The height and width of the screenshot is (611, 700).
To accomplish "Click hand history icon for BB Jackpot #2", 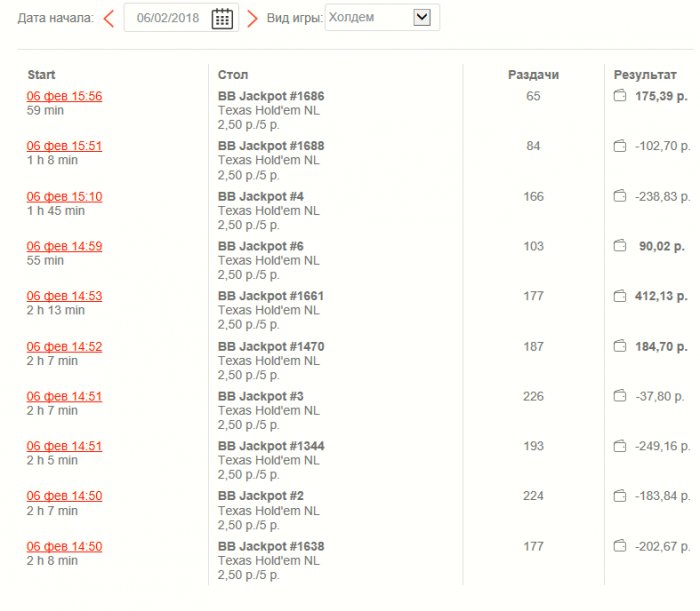I will pos(620,496).
